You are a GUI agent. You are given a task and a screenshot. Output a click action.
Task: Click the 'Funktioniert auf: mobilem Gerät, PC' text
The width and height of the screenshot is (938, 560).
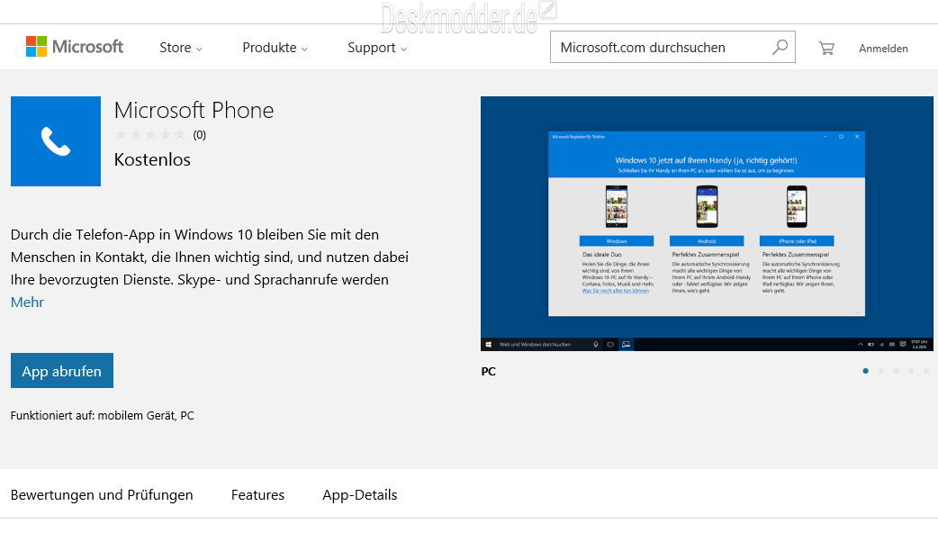pyautogui.click(x=103, y=415)
